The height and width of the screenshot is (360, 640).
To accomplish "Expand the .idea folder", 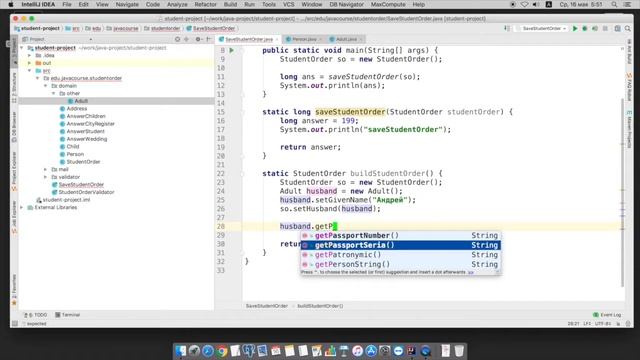I will (x=30, y=56).
